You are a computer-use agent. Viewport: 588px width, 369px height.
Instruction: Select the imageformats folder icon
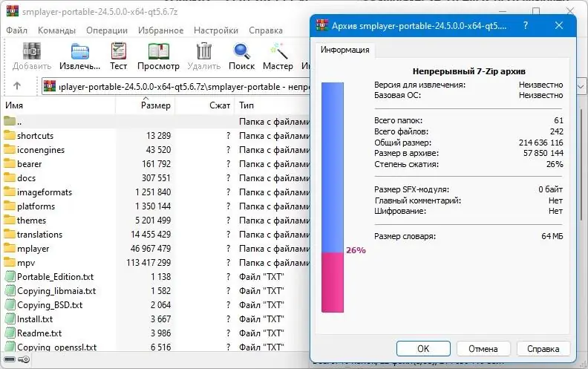(10, 192)
